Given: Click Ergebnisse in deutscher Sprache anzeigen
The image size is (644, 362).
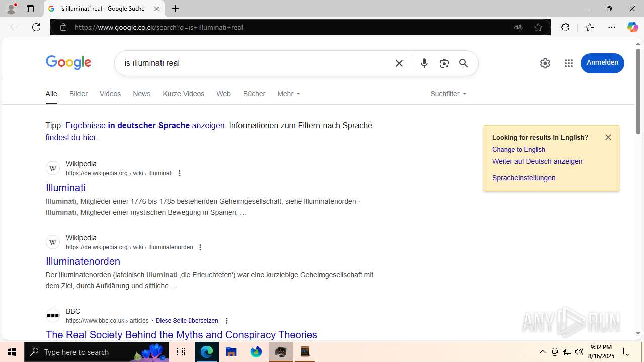Looking at the screenshot, I should pos(145,125).
